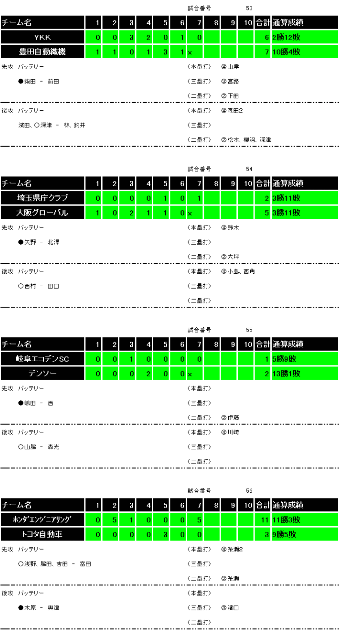Select the 岐阜エコデンSC team name cell

click(x=42, y=359)
